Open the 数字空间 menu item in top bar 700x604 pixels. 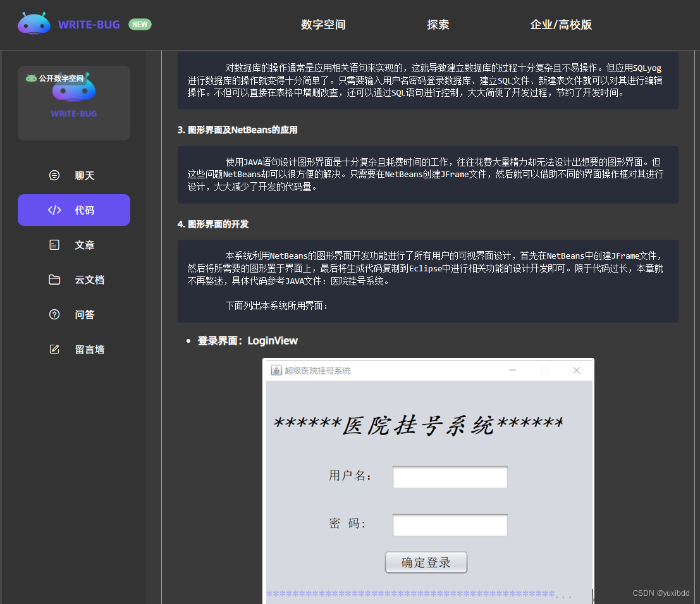(322, 25)
